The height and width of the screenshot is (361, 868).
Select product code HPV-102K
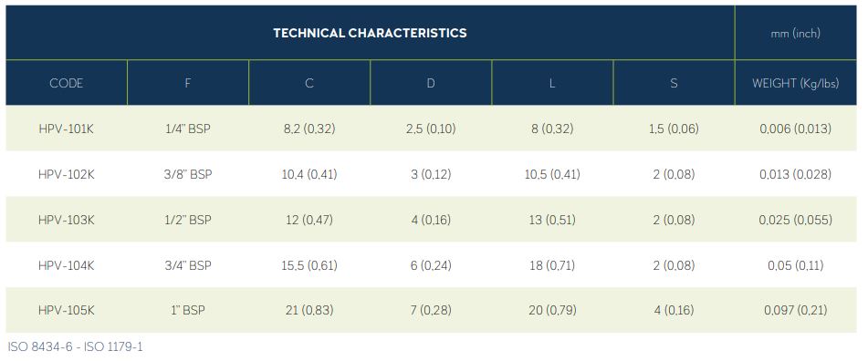(x=67, y=174)
